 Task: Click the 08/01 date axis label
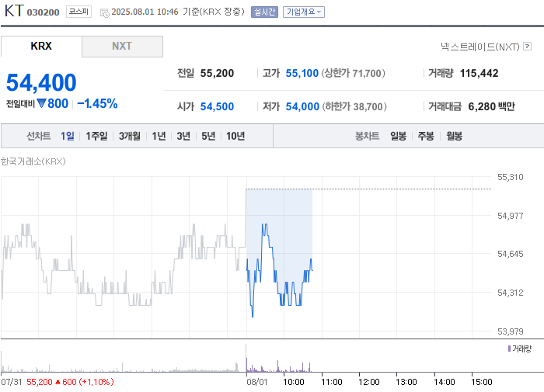[x=257, y=382]
